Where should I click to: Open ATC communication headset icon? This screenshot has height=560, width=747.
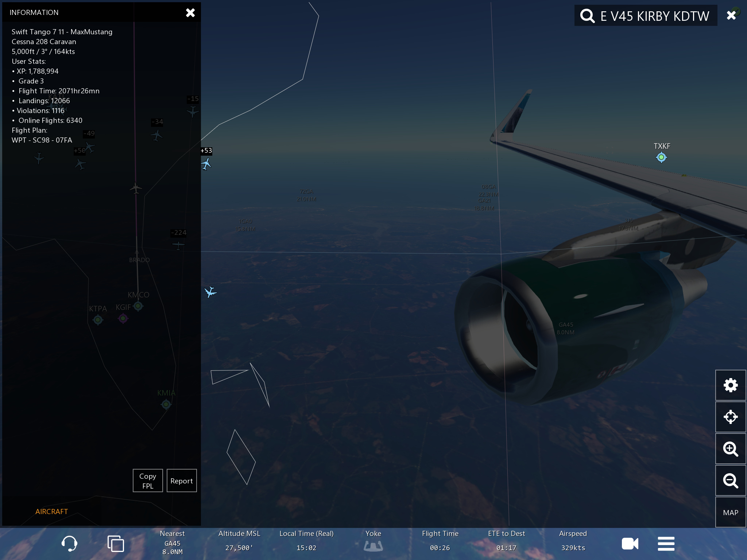69,544
